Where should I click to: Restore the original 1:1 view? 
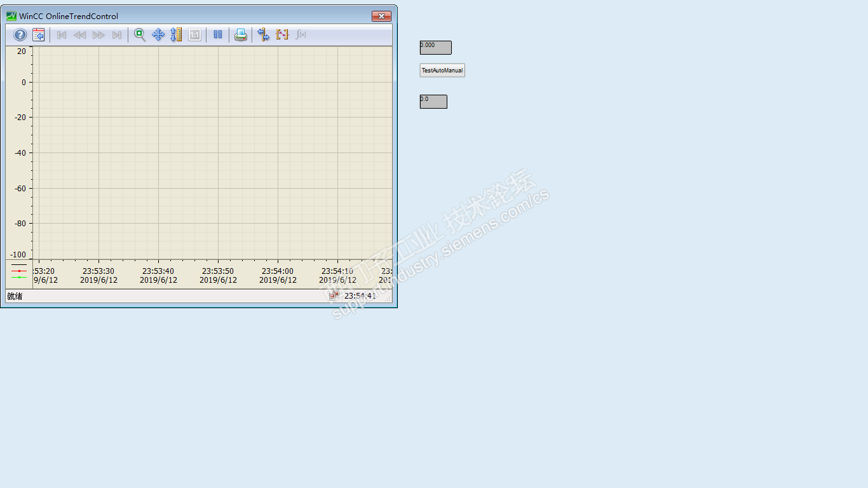tap(195, 35)
